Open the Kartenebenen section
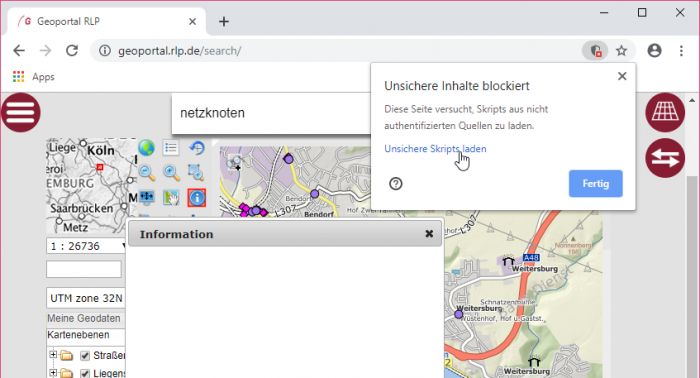The image size is (700, 378). (79, 335)
